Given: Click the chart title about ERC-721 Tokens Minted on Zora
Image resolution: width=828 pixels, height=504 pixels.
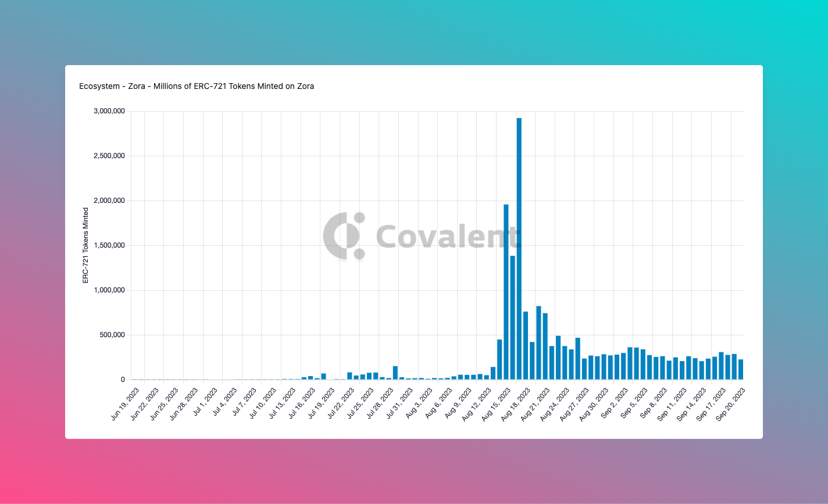Looking at the screenshot, I should (197, 86).
